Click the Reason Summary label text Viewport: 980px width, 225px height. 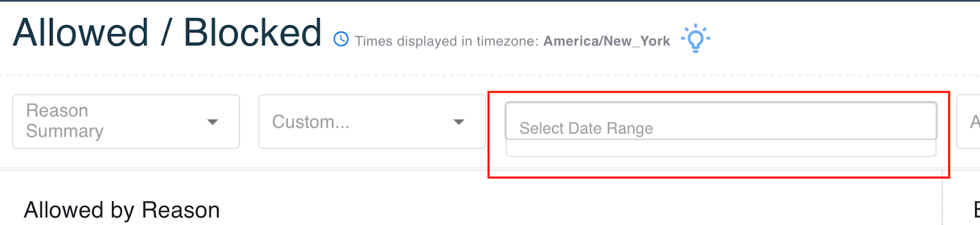(65, 121)
